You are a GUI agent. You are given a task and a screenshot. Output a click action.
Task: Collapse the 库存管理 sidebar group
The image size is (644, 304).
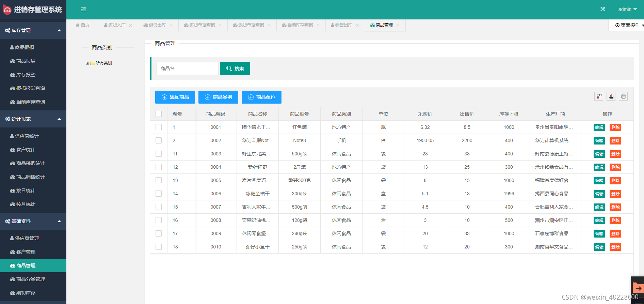point(33,30)
